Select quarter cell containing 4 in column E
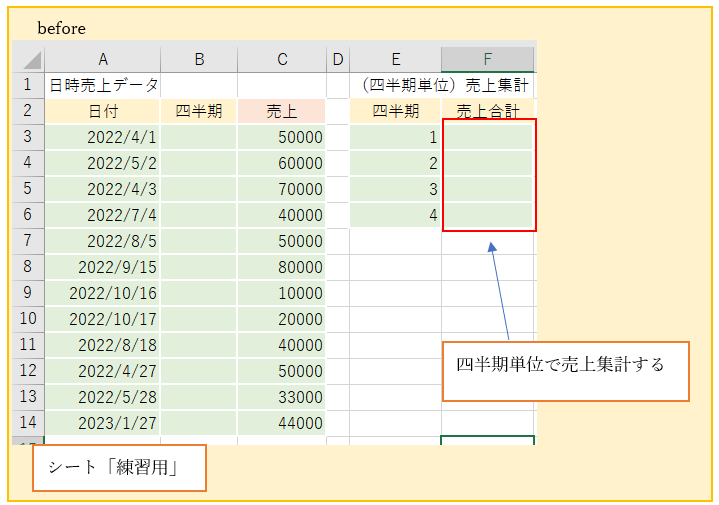This screenshot has width=719, height=505. click(x=395, y=215)
